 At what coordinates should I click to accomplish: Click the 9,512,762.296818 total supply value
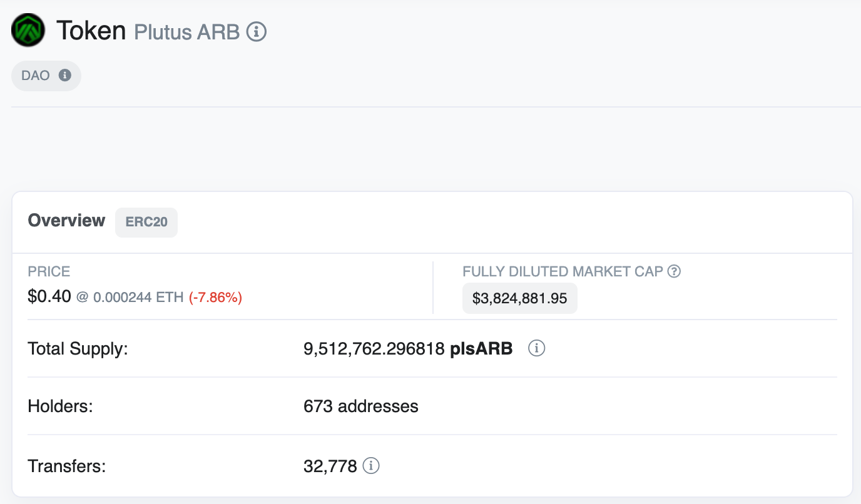coord(374,349)
